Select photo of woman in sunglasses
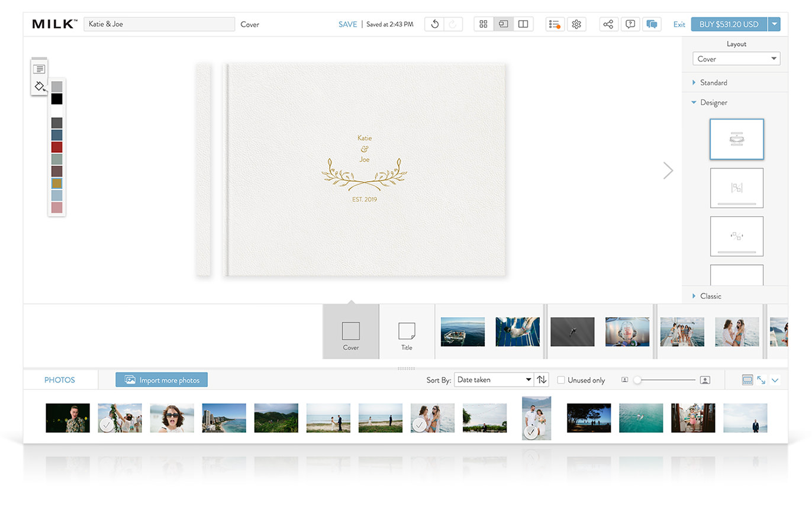Viewport: 812px width, 509px height. pyautogui.click(x=172, y=418)
